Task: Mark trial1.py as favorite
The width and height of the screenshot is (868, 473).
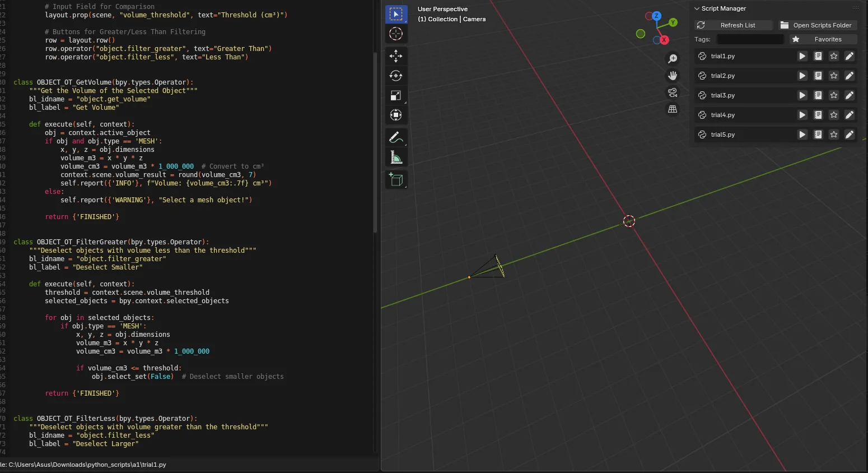Action: pos(834,56)
